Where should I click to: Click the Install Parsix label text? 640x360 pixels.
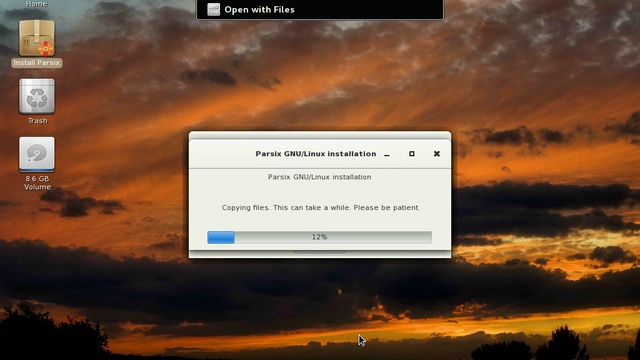(x=36, y=63)
